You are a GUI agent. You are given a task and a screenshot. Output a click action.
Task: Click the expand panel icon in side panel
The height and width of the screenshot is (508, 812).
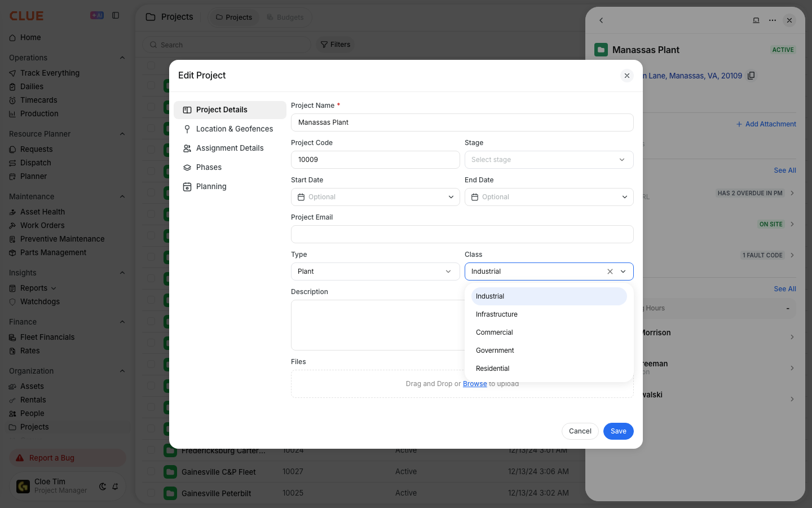pyautogui.click(x=756, y=20)
